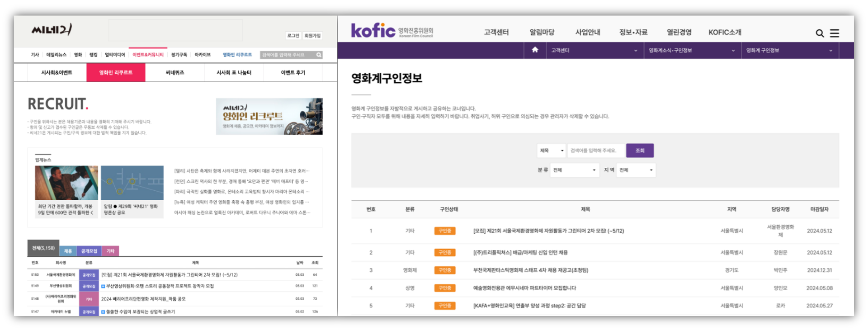Open [델리] 사탄은 축제와 함께 news link
The height and width of the screenshot is (330, 868).
[242, 171]
